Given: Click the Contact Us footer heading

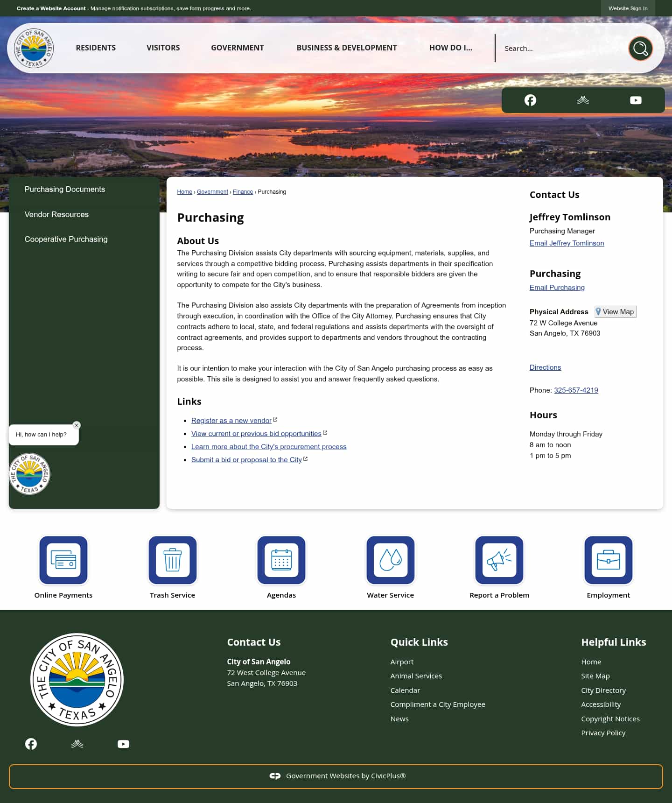Looking at the screenshot, I should [x=253, y=642].
